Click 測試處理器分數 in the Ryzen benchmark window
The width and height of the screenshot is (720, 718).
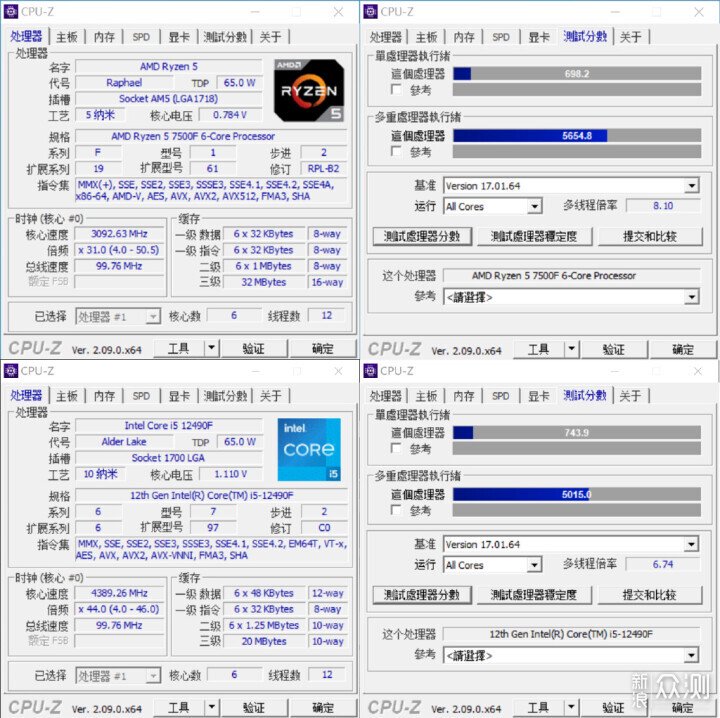[x=422, y=236]
